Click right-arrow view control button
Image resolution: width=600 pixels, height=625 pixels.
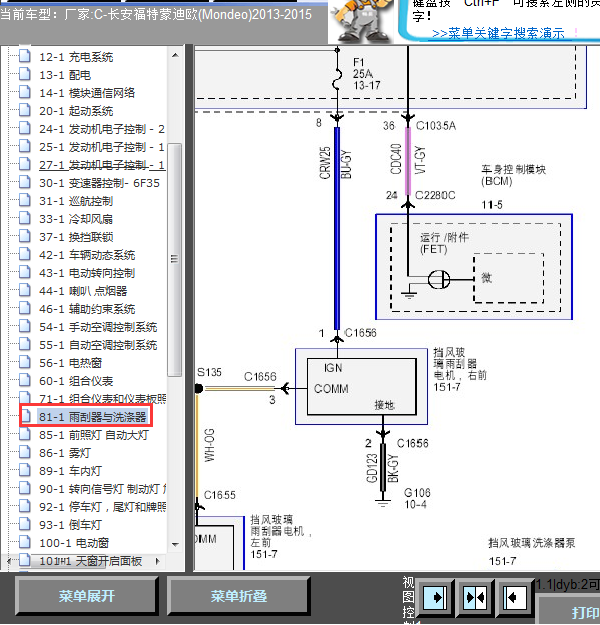436,597
